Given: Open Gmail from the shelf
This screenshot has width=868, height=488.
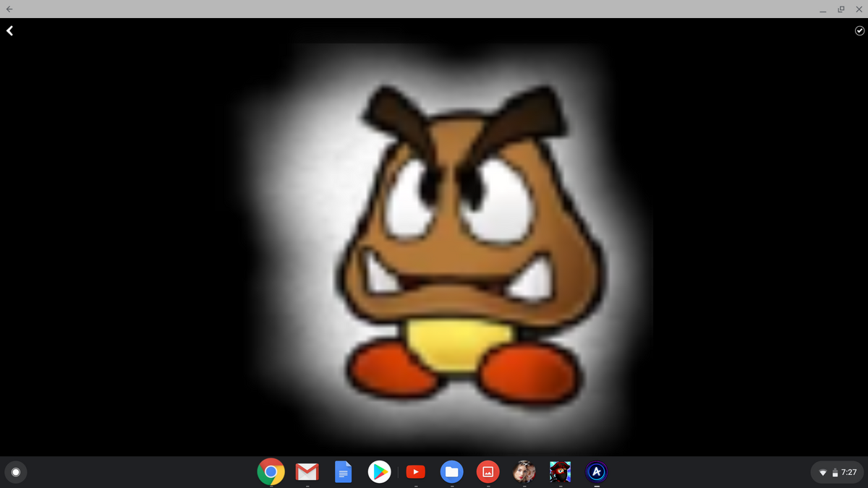Looking at the screenshot, I should click(x=307, y=472).
